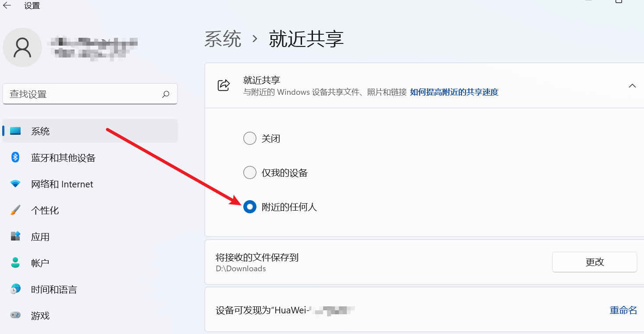Select the 仅我的设备 radio option

pyautogui.click(x=249, y=172)
